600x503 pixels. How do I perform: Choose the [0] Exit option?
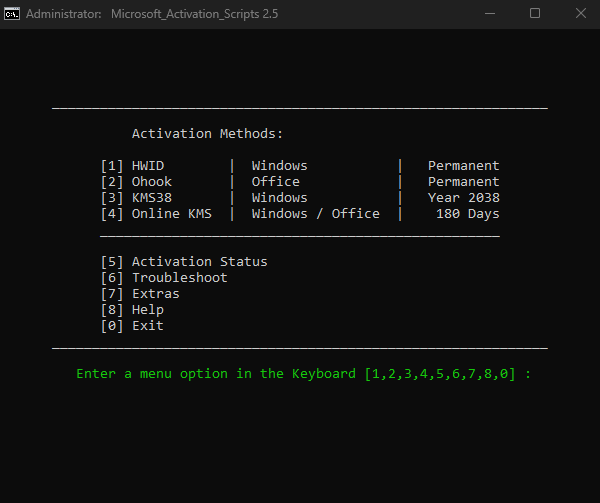coord(131,326)
